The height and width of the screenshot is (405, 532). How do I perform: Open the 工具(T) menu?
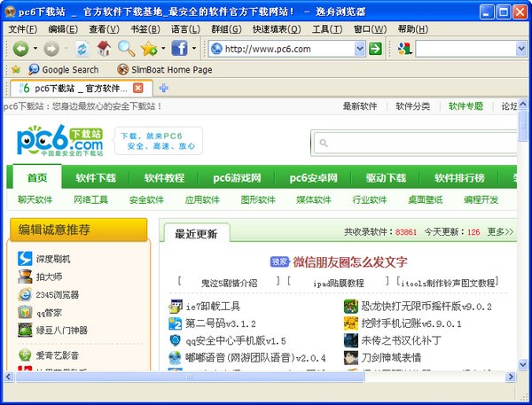(327, 29)
